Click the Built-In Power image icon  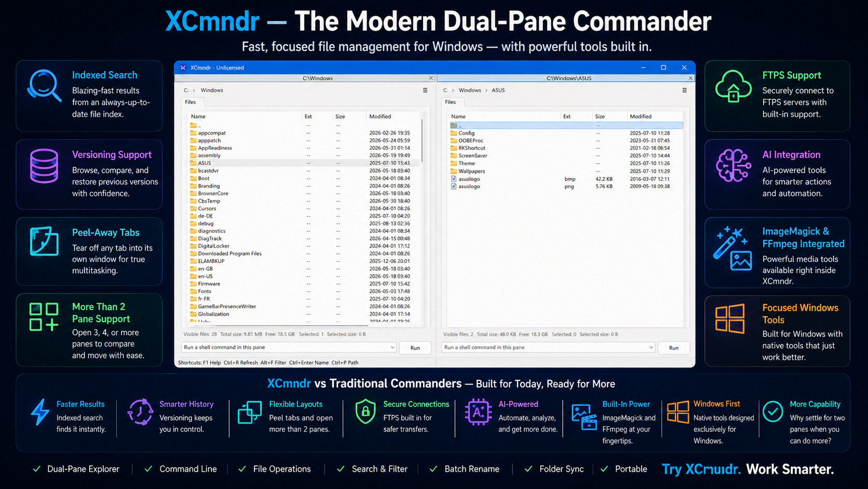coord(584,417)
